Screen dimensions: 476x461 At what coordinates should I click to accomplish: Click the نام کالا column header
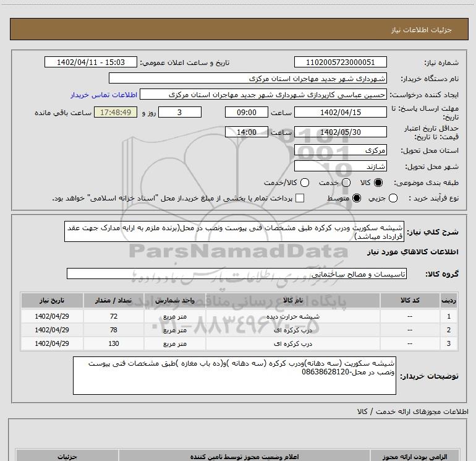pos(298,300)
